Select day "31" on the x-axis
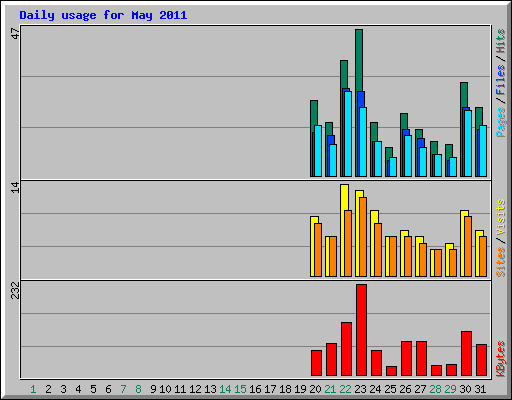 tap(480, 389)
